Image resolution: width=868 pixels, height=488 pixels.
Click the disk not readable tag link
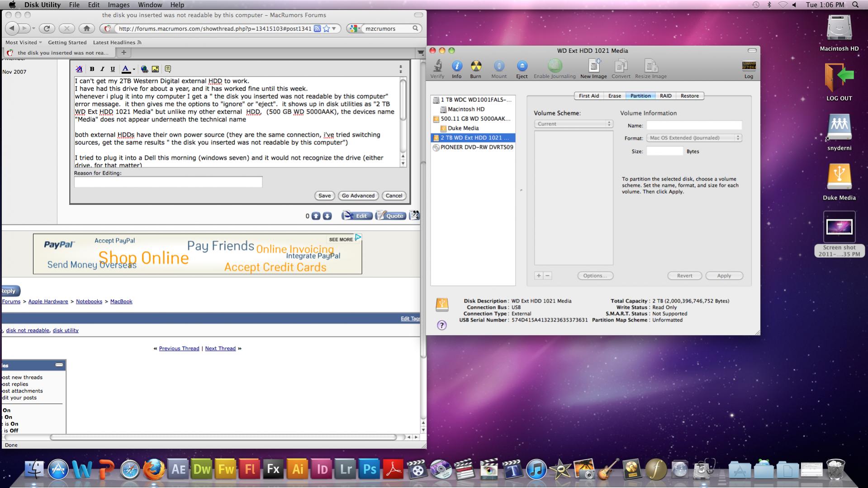28,331
